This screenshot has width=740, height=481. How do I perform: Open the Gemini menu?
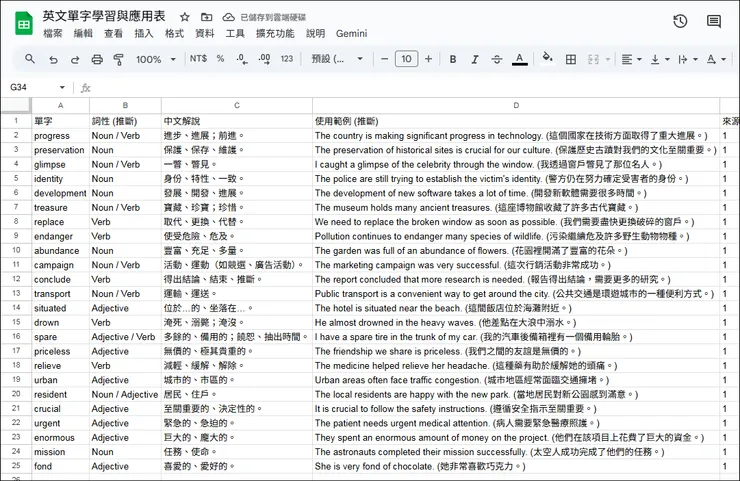[352, 34]
